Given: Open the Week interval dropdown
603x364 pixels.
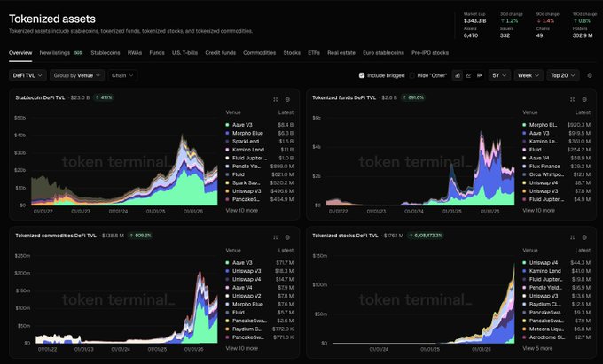Looking at the screenshot, I should pyautogui.click(x=529, y=75).
